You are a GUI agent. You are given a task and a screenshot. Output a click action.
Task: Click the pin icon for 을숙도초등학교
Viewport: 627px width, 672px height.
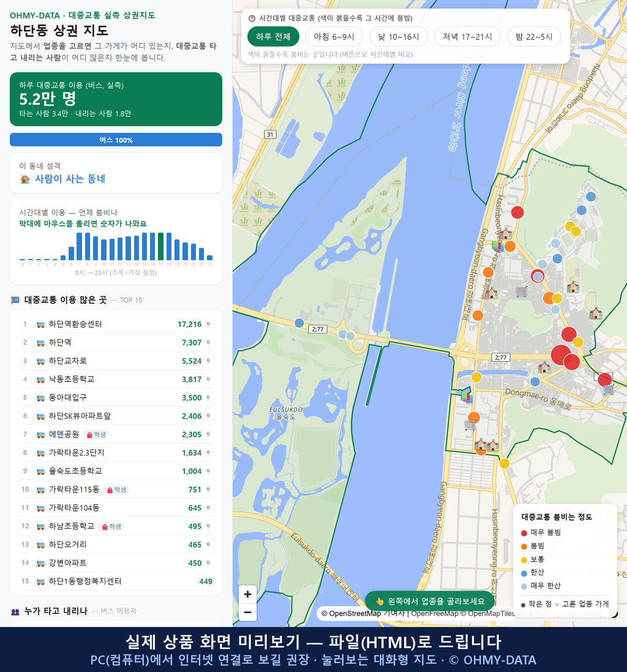(208, 471)
